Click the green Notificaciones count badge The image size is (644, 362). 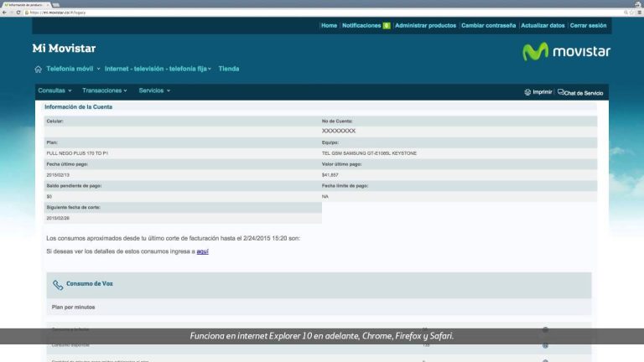pos(387,26)
